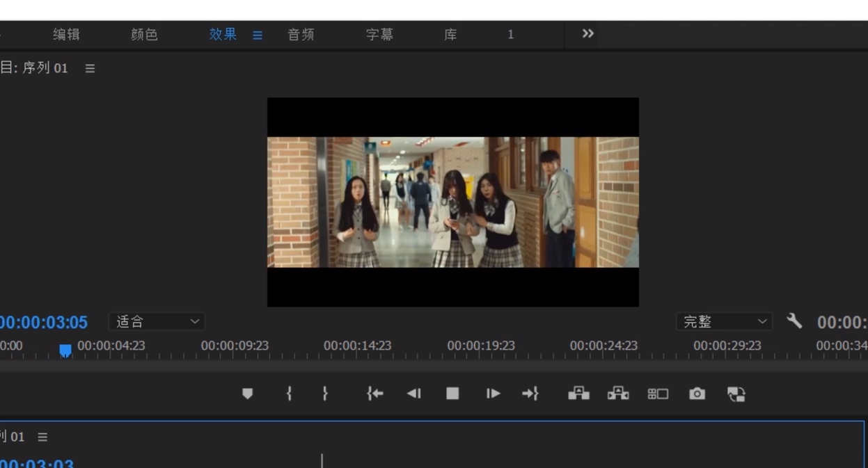Click the Lift button
Image resolution: width=868 pixels, height=468 pixels.
pos(578,394)
